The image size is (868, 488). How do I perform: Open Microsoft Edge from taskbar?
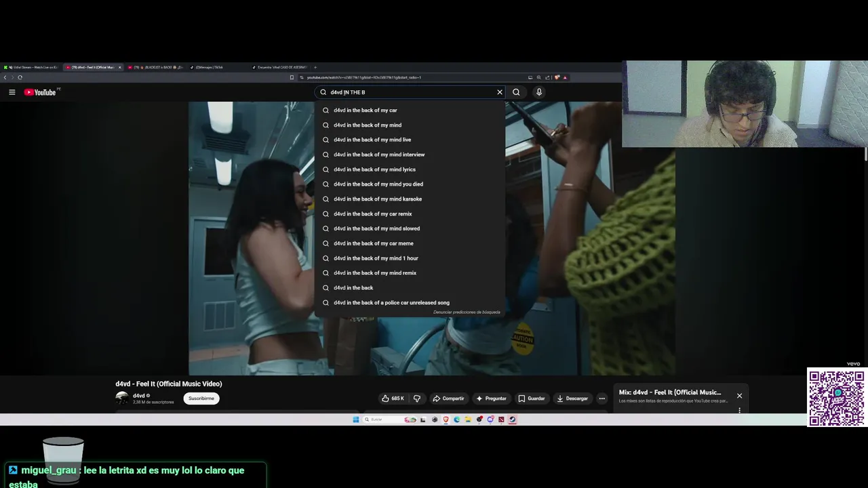tap(457, 420)
